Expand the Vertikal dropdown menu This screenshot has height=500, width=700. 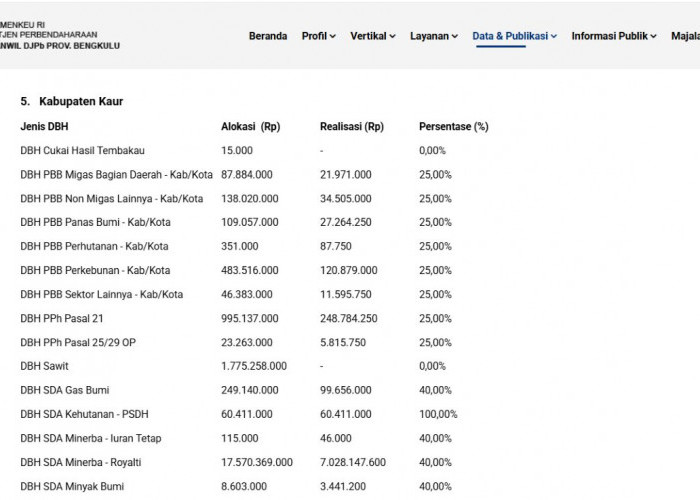point(373,36)
